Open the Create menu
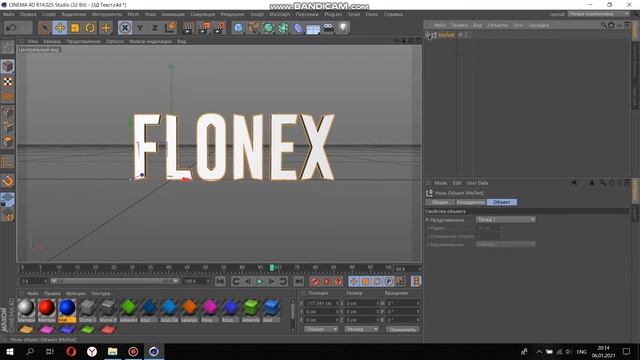Viewport: 640px width, 360px height. [x=49, y=14]
